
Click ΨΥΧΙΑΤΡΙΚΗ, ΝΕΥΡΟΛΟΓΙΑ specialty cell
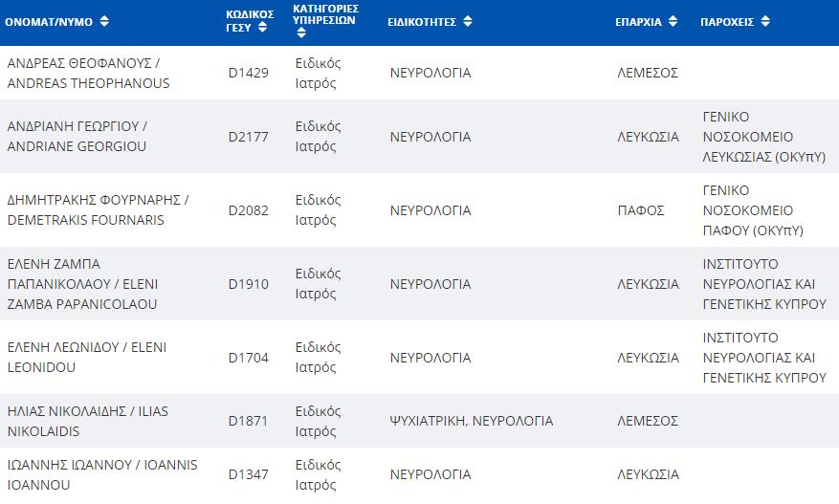pos(472,421)
